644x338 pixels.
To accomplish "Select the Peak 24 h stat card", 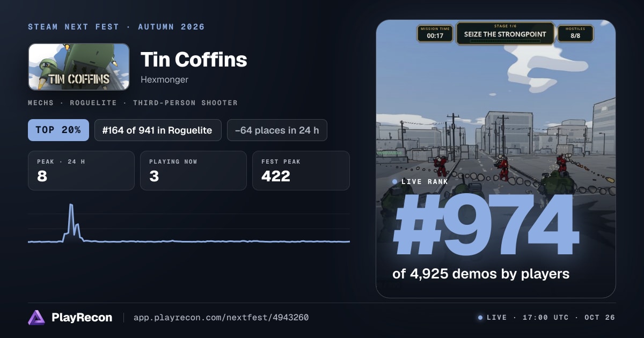I will (x=81, y=171).
